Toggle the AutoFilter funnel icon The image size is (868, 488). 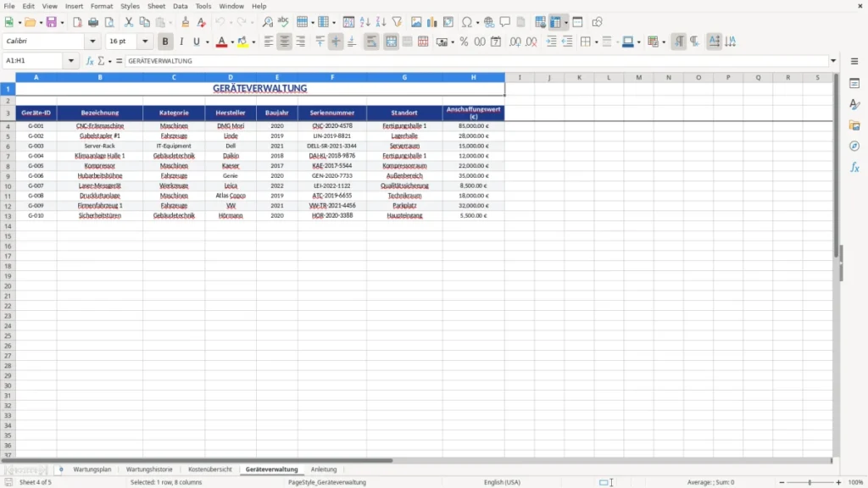pos(397,22)
